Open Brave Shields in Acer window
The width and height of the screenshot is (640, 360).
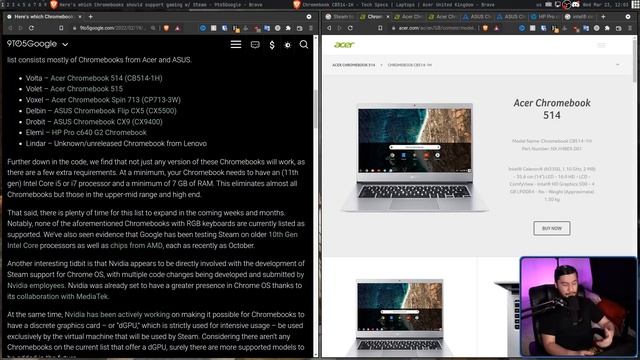485,28
